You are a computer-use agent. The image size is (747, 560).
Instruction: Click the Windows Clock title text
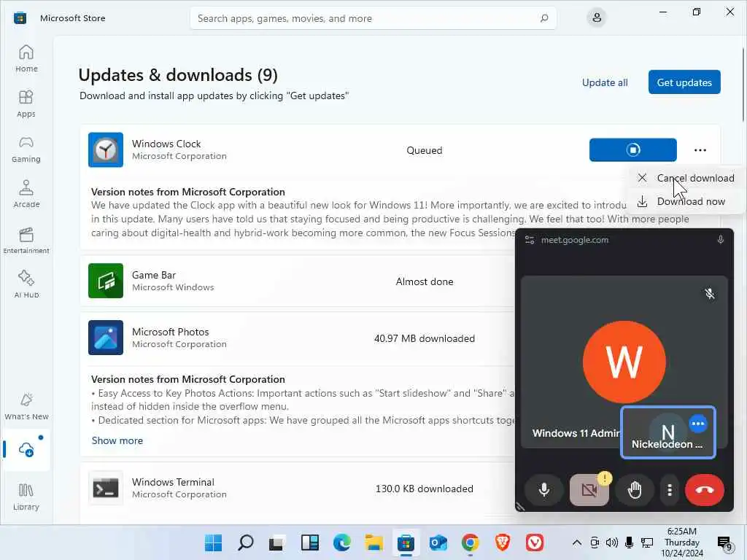tap(166, 144)
